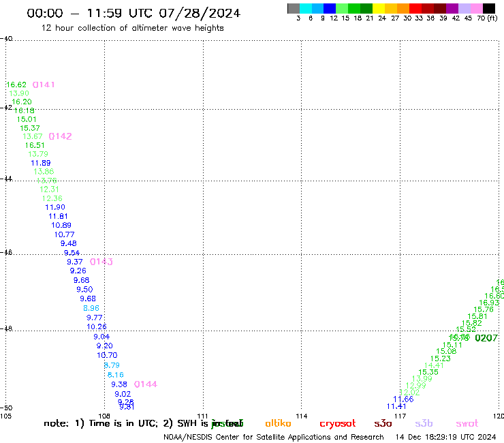
Task: Click the wave height value 16.93
Action: tap(489, 303)
